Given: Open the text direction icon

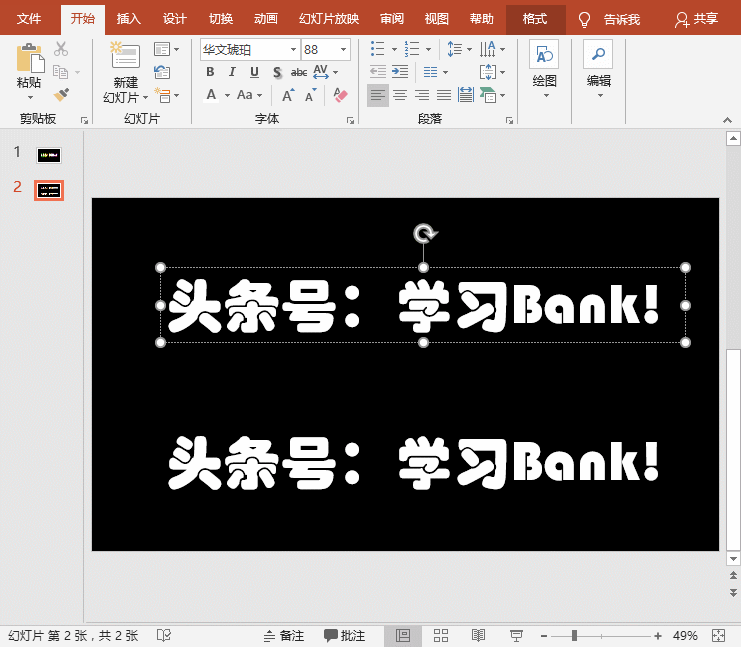Looking at the screenshot, I should (488, 49).
